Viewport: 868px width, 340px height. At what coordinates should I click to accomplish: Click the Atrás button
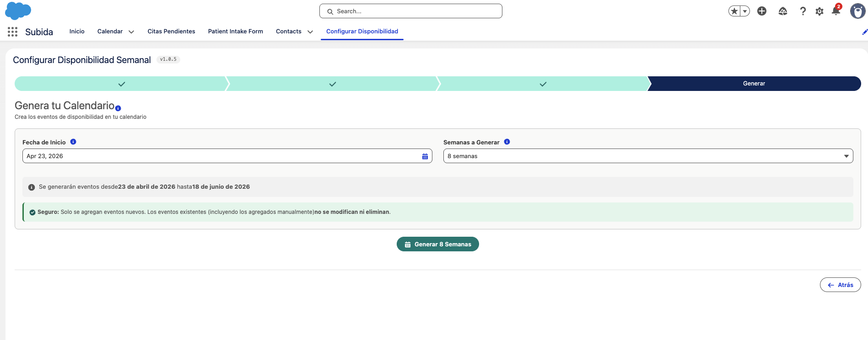point(840,285)
